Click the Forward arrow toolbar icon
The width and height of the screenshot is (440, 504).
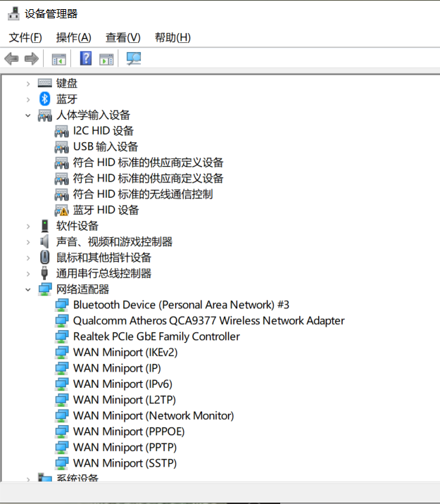(32, 59)
